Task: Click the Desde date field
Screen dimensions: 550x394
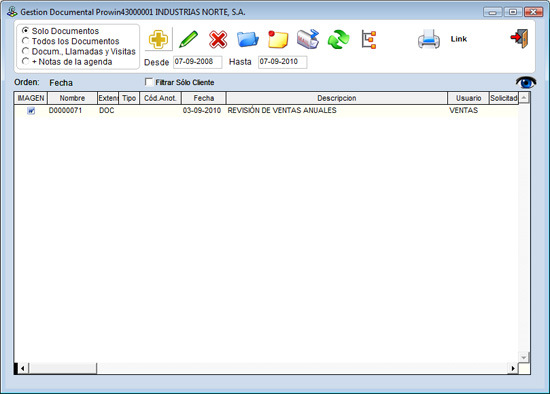Action: 197,62
